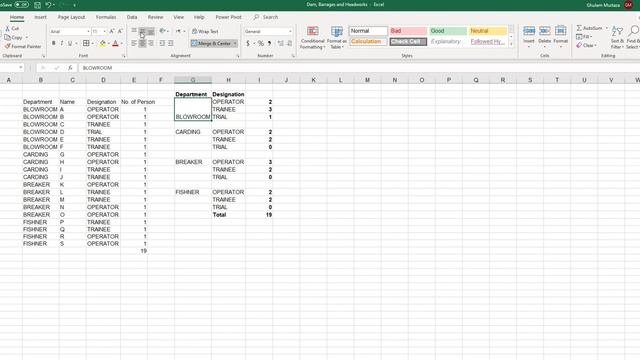Activate the Format Painter brush
Image resolution: width=640 pixels, height=360 pixels.
point(7,46)
